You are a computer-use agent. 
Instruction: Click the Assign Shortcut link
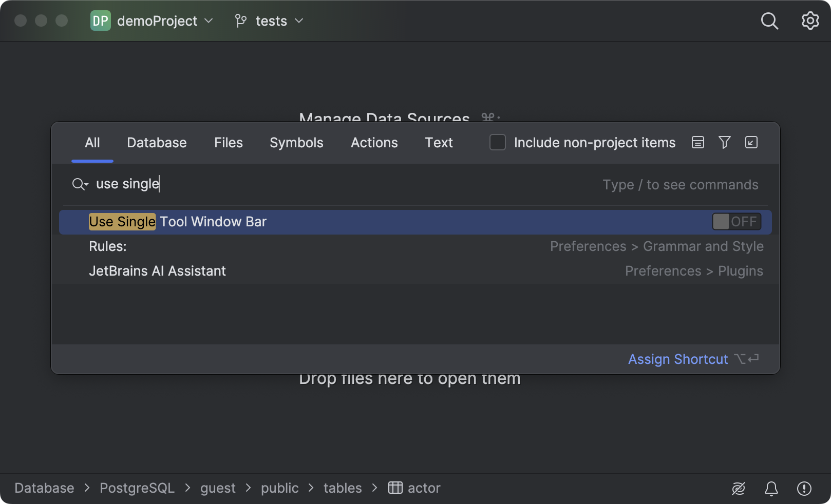point(678,359)
